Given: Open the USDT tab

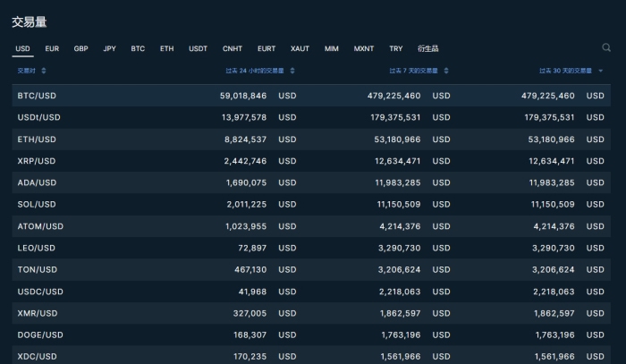Looking at the screenshot, I should (198, 48).
